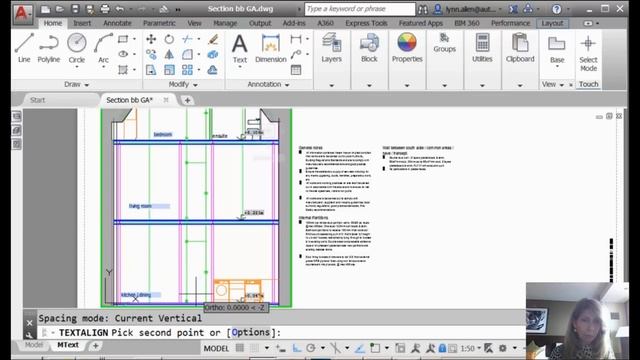Open the Block panel button
Image resolution: width=640 pixels, height=360 pixels.
[x=369, y=48]
